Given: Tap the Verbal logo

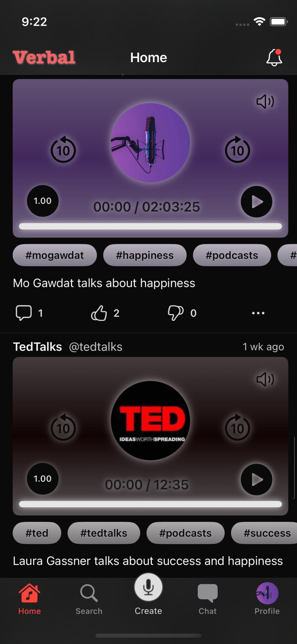Looking at the screenshot, I should tap(44, 58).
